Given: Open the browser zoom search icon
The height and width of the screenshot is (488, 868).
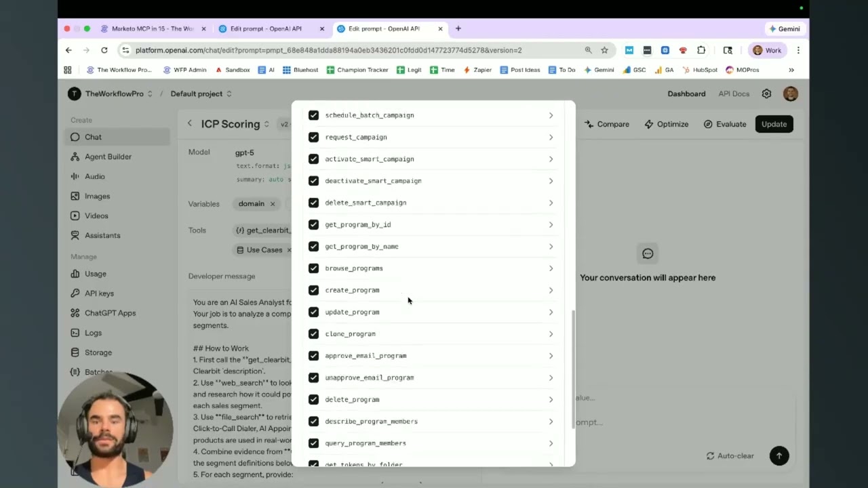Looking at the screenshot, I should (588, 50).
